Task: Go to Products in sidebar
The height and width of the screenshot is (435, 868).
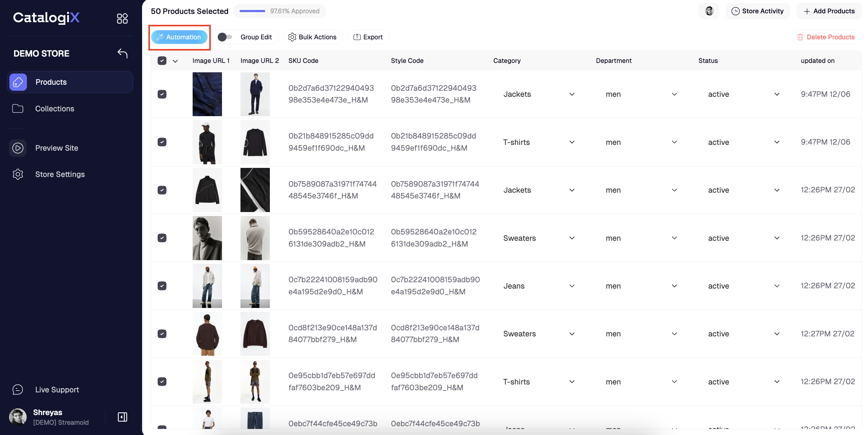Action: pyautogui.click(x=51, y=82)
